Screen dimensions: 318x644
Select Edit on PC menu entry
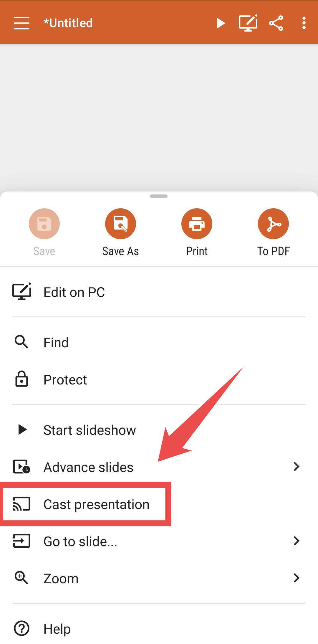[x=159, y=292]
